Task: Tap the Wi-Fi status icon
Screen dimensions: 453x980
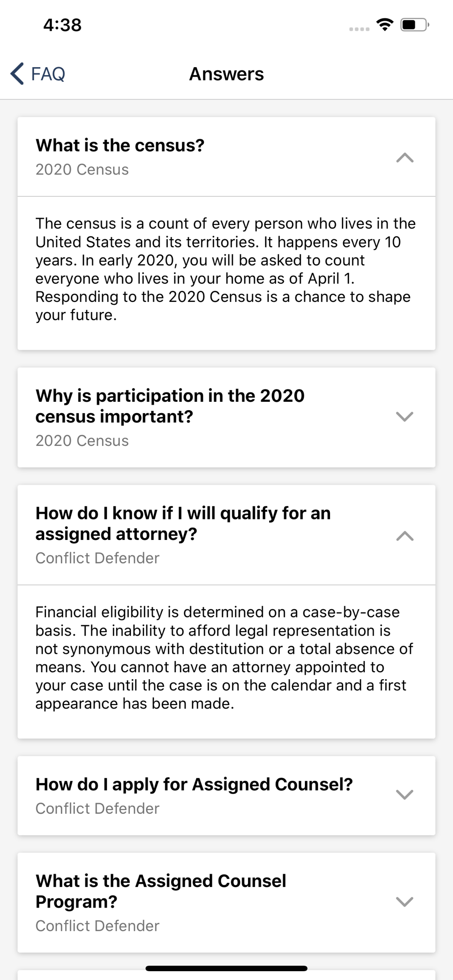Action: 385,24
